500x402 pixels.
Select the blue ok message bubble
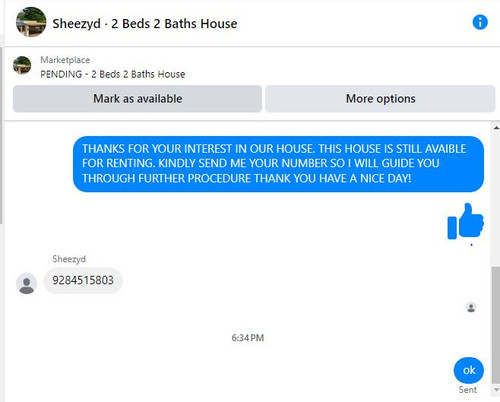(469, 370)
